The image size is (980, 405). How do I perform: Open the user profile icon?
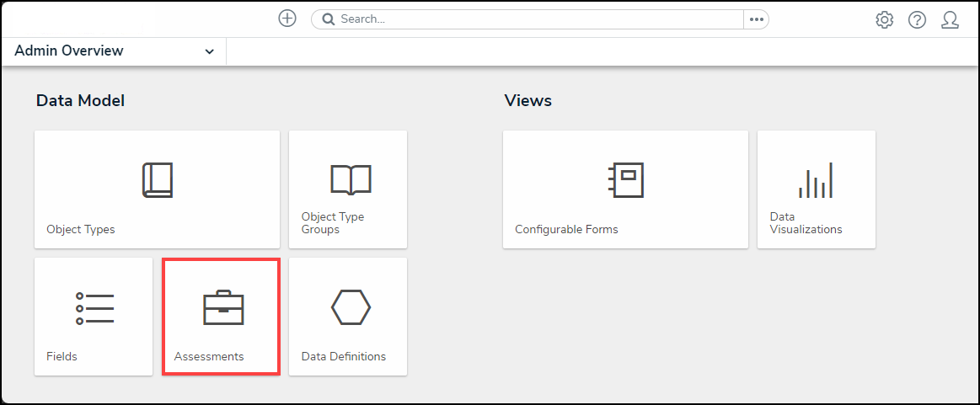[x=950, y=20]
